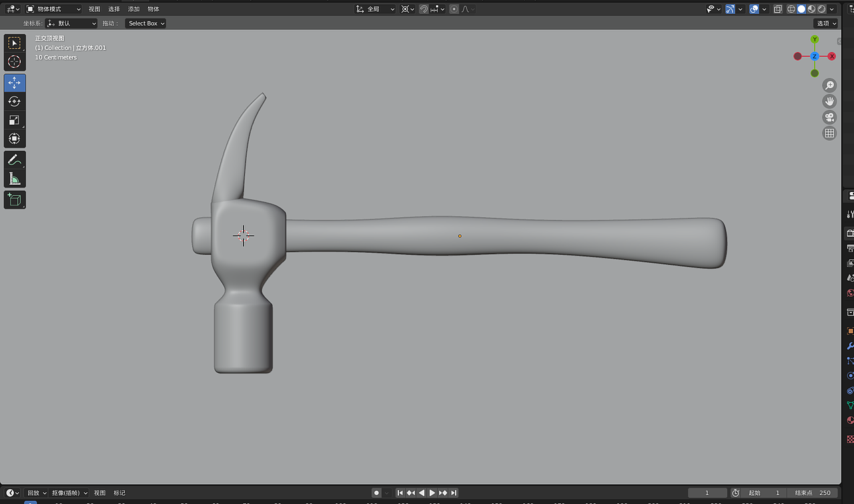Viewport: 854px width, 504px height.
Task: Open the Select Box drag dropdown
Action: (145, 23)
